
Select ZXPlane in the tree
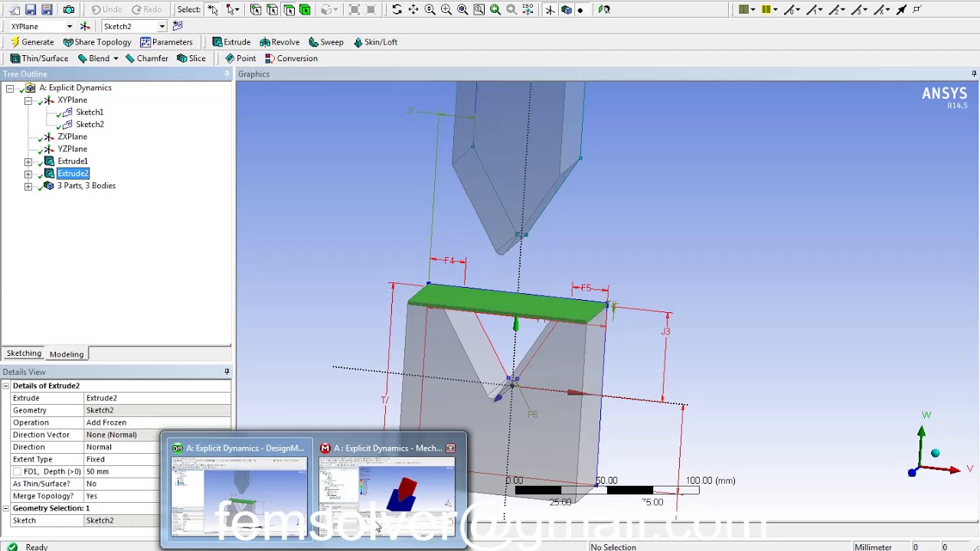tap(72, 137)
